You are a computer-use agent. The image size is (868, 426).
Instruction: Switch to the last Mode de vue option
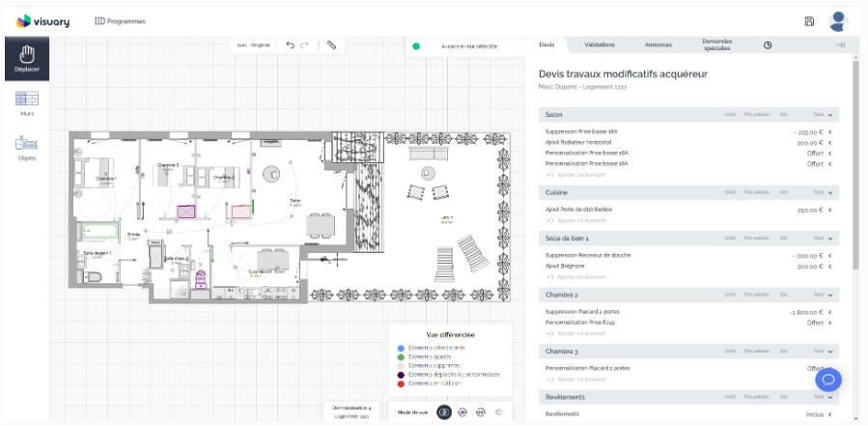(499, 412)
